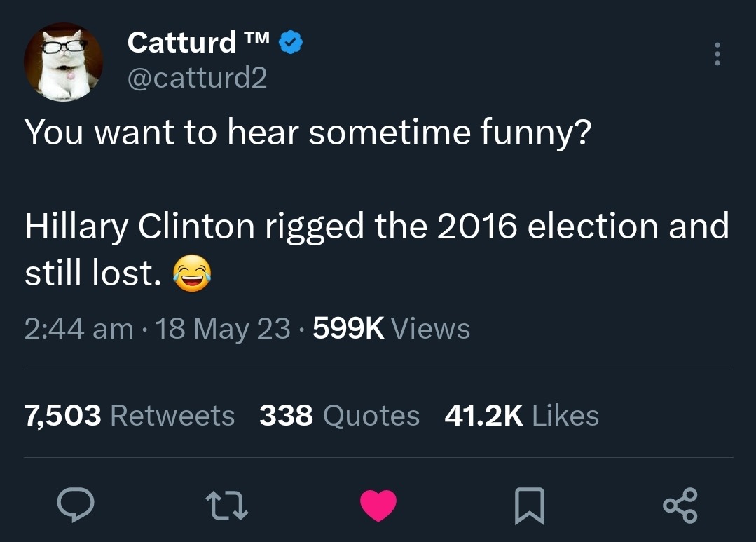Click the blue verified badge

(291, 43)
